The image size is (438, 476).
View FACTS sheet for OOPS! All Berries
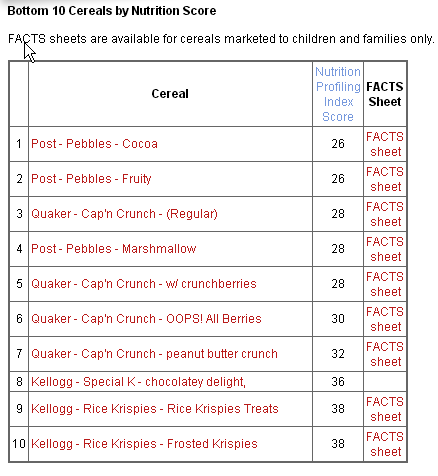(x=385, y=319)
